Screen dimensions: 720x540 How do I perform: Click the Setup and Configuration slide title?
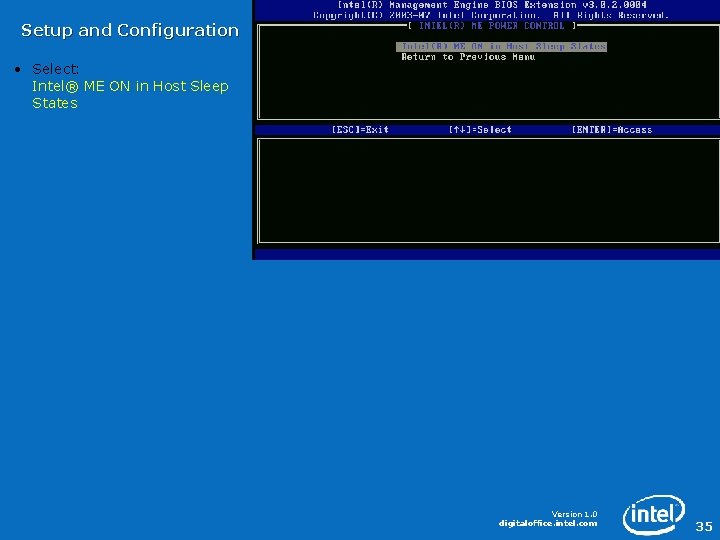click(130, 30)
